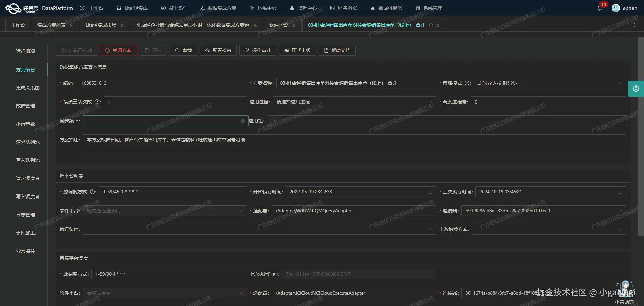The height and width of the screenshot is (306, 644).
Task: Open 数据可视化 top menu
Action: click(x=386, y=8)
